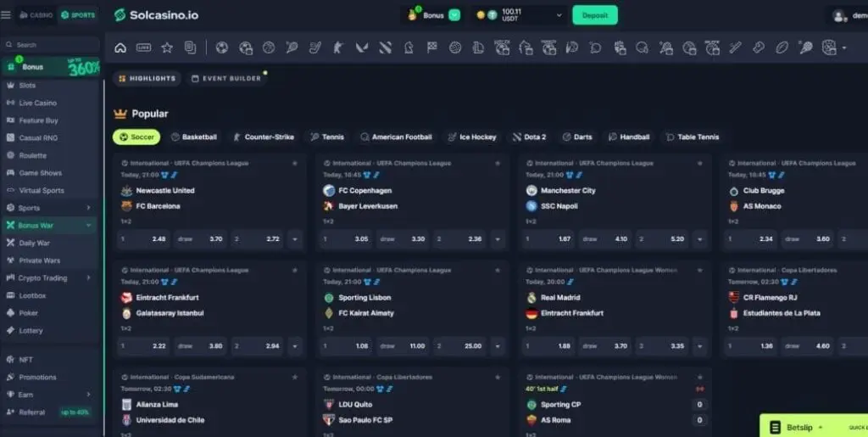This screenshot has width=868, height=437.
Task: Click the home icon in the sports toolbar
Action: 120,48
